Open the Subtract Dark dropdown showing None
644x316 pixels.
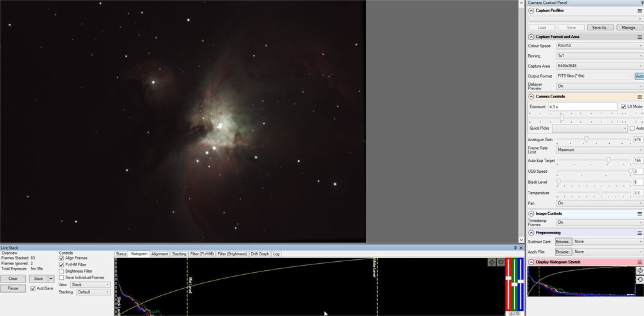pos(609,242)
